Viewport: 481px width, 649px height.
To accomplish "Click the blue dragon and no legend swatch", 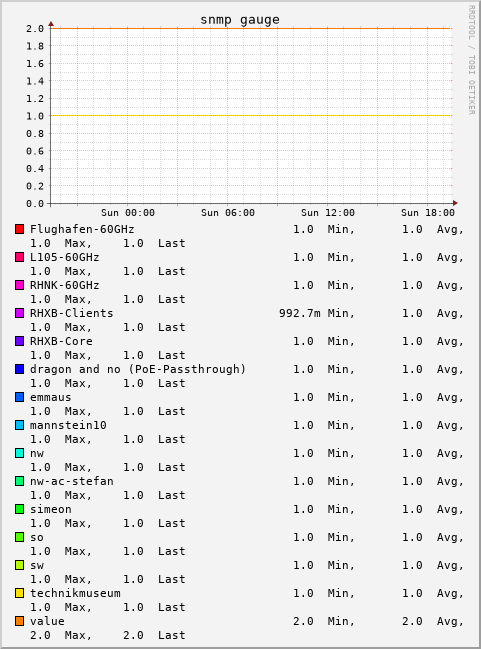I will pyautogui.click(x=19, y=369).
